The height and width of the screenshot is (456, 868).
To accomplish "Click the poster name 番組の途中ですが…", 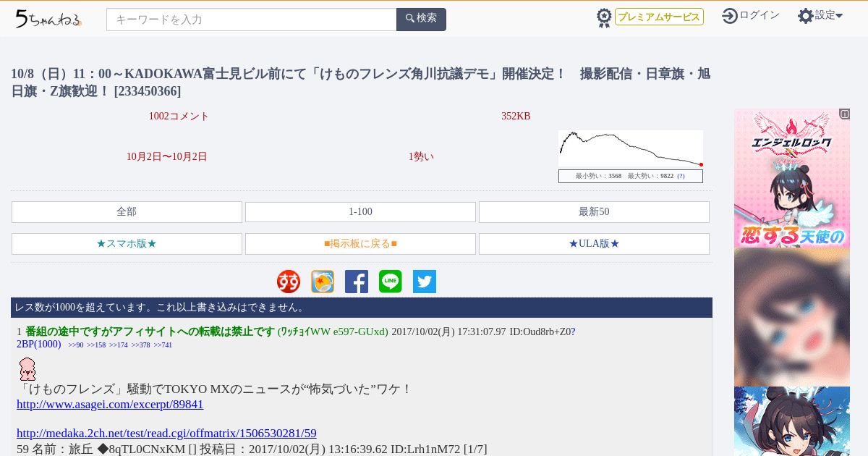I will (150, 332).
